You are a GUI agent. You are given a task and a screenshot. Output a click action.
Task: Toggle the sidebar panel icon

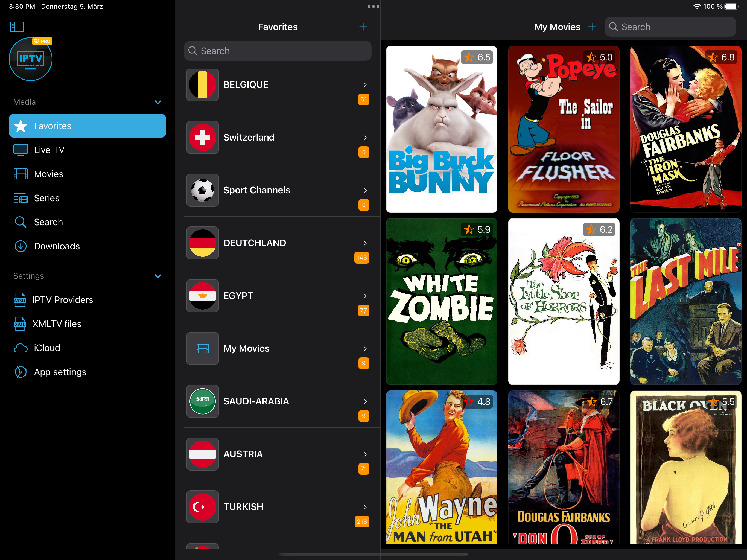pyautogui.click(x=17, y=27)
